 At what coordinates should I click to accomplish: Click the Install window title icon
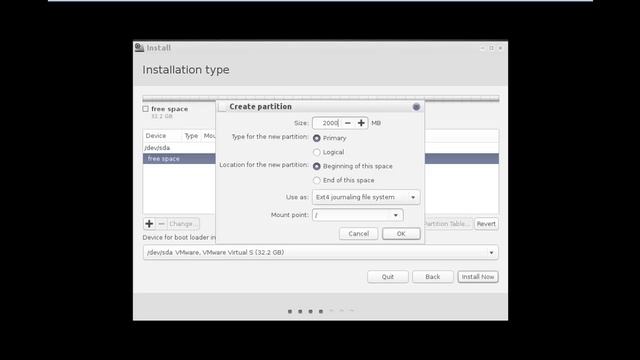(140, 48)
